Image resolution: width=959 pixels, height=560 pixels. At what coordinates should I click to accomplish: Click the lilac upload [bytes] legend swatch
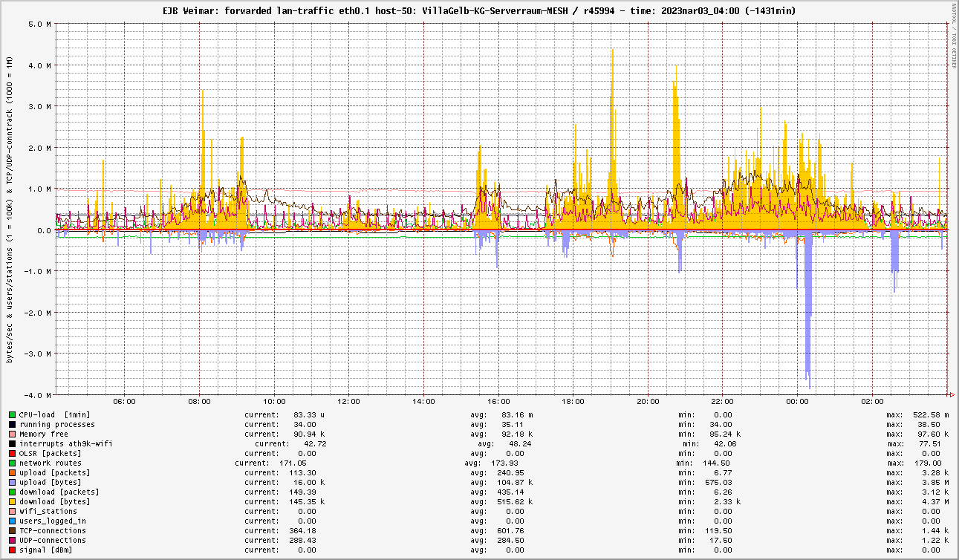pyautogui.click(x=12, y=482)
